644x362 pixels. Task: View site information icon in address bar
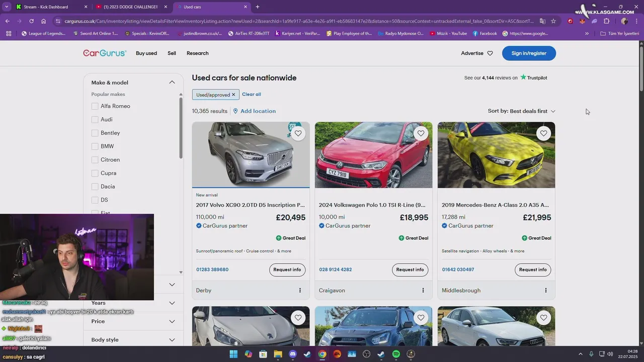[58, 21]
